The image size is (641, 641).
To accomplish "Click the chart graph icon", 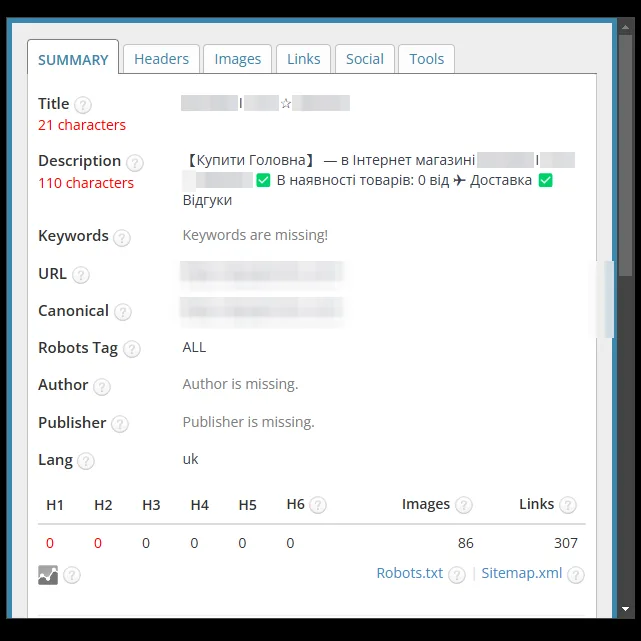I will click(x=48, y=575).
